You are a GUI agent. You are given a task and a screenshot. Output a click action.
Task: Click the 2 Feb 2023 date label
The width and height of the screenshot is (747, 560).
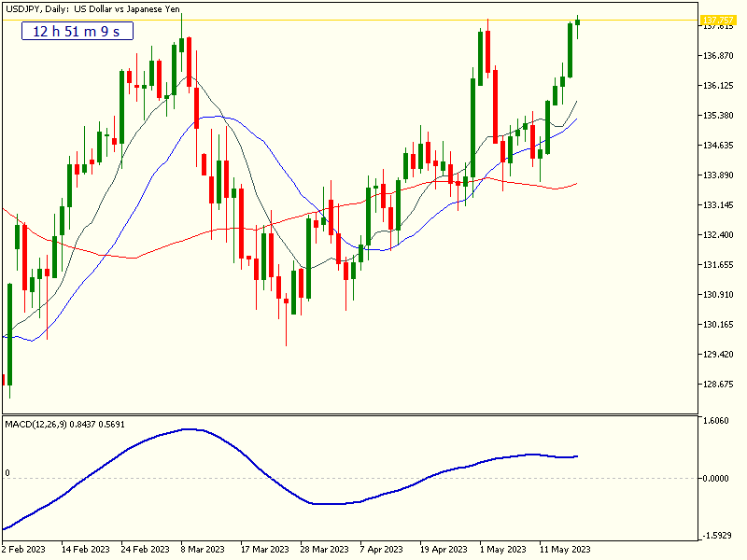pyautogui.click(x=26, y=549)
